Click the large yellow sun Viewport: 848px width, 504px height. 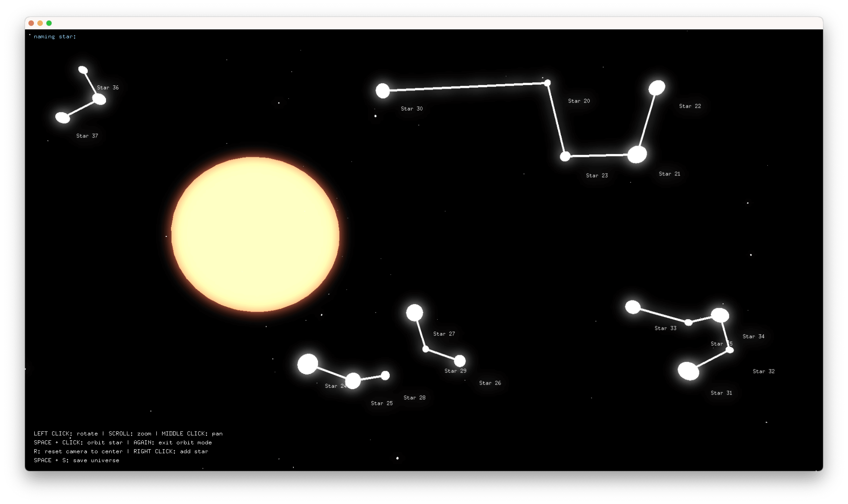[x=255, y=234]
